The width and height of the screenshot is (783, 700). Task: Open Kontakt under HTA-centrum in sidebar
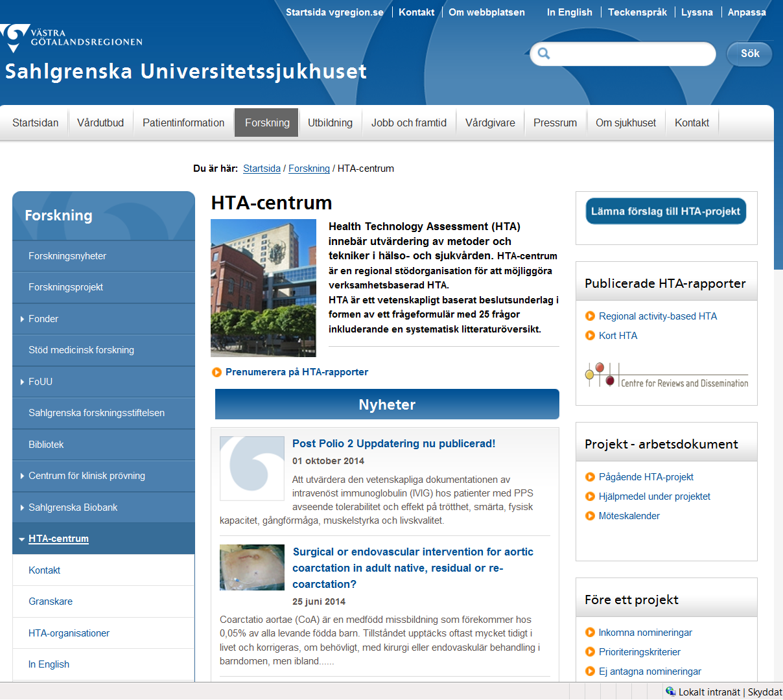coord(104,570)
